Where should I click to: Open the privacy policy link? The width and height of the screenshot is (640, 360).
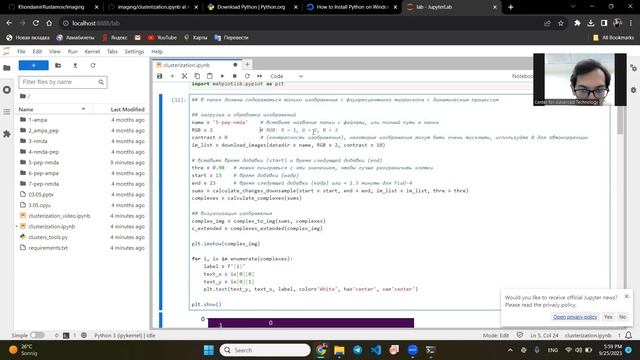[575, 317]
